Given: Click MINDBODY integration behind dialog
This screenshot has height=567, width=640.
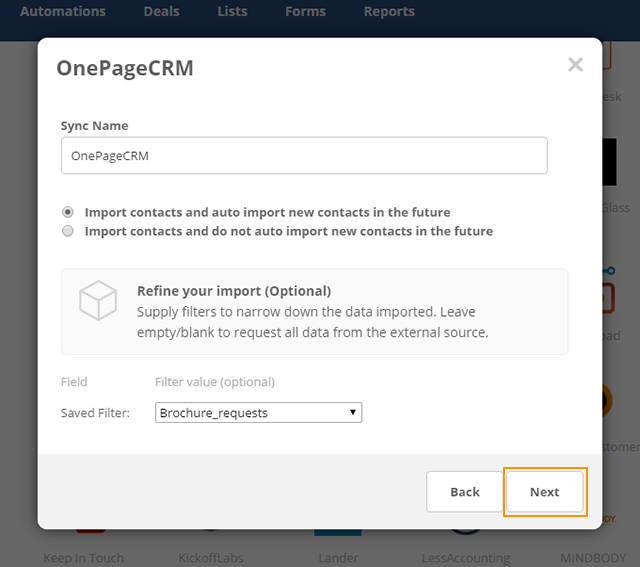Looking at the screenshot, I should [593, 558].
